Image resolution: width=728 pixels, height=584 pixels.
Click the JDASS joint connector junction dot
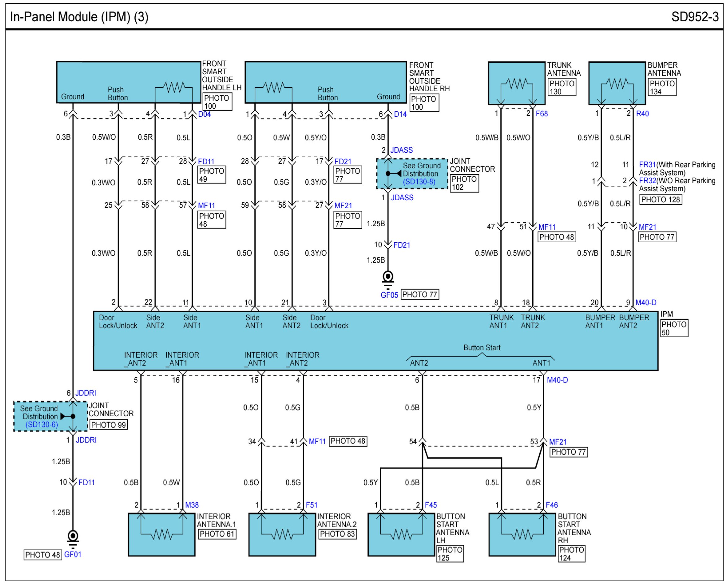pyautogui.click(x=388, y=173)
